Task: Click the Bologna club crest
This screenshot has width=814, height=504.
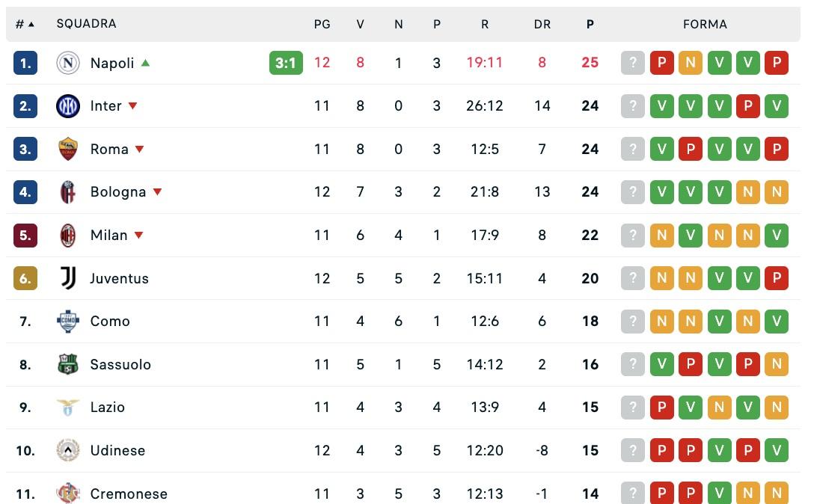Action: click(x=68, y=191)
